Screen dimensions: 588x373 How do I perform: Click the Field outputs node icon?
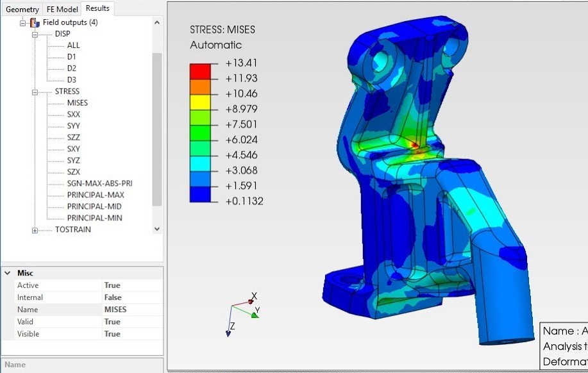[x=33, y=22]
